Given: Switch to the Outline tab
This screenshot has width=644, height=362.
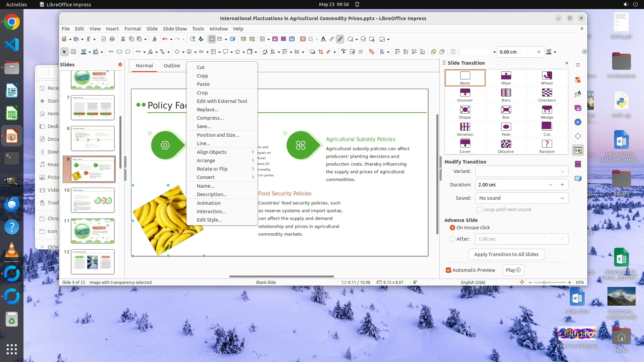Looking at the screenshot, I should pos(172,66).
